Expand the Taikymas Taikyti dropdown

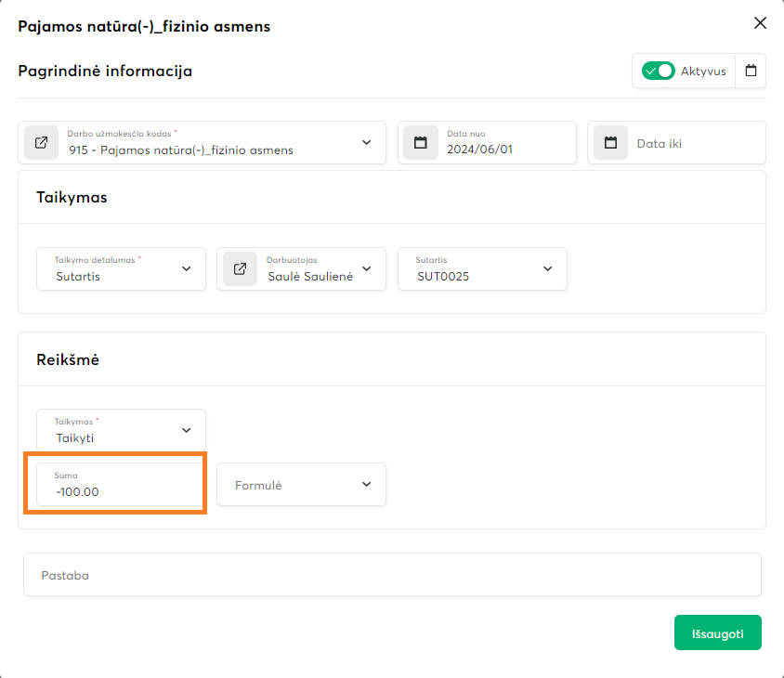[187, 431]
